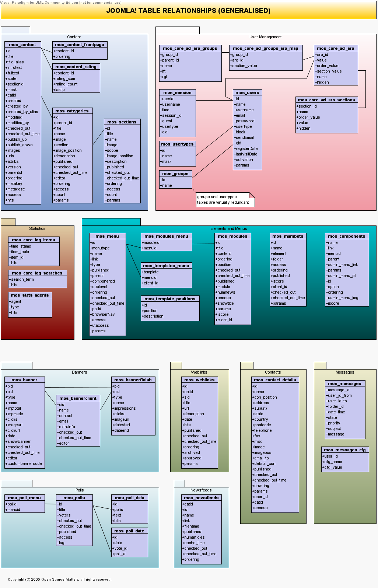Select the mos_messages table header
The image size is (378, 588).
pos(345,384)
